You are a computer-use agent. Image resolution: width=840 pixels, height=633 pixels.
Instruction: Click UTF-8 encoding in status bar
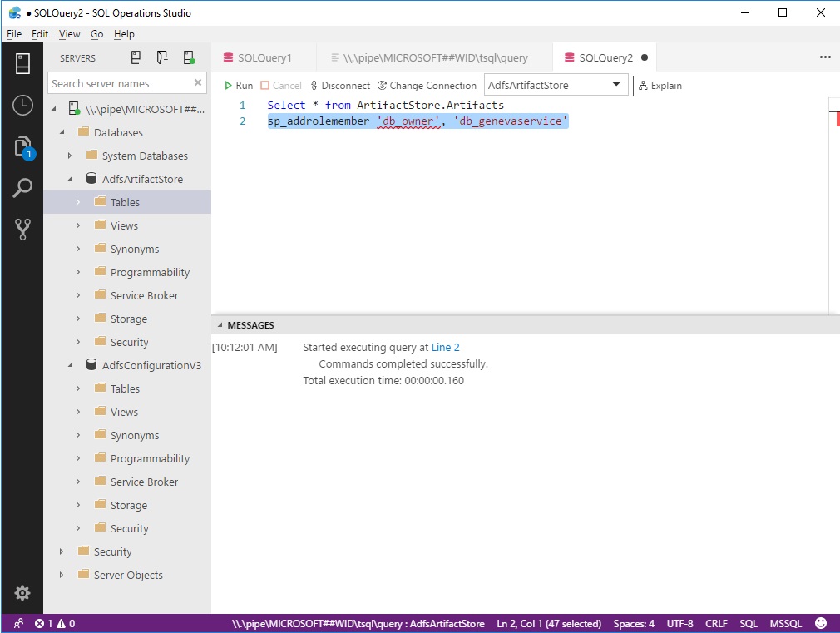[679, 623]
